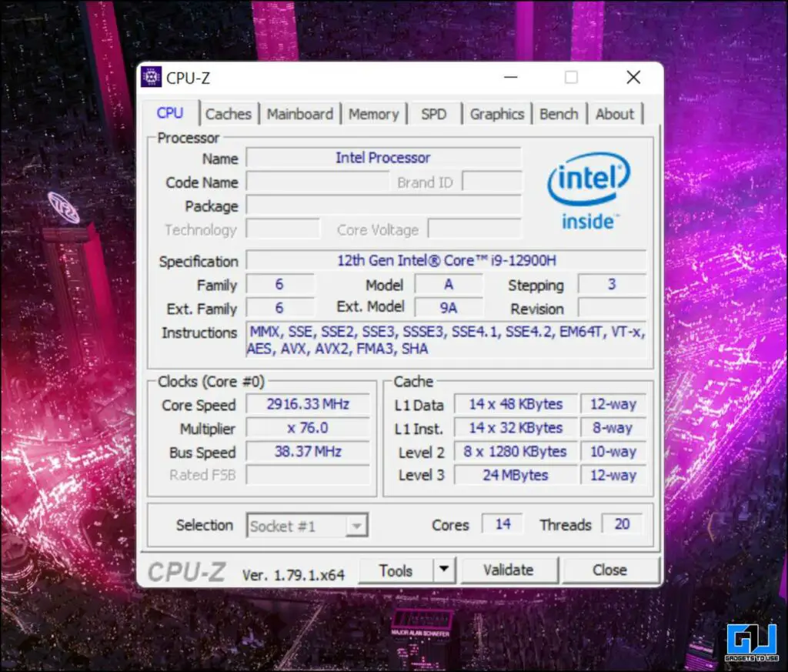The height and width of the screenshot is (672, 788).
Task: Click the empty Rated FSB field
Action: (308, 475)
